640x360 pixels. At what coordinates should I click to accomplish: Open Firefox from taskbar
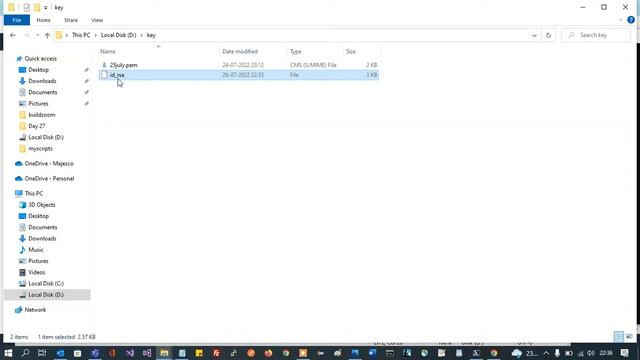268,353
